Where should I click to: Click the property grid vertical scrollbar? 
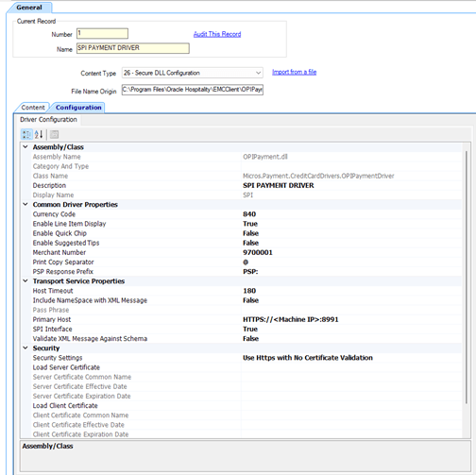(467, 277)
